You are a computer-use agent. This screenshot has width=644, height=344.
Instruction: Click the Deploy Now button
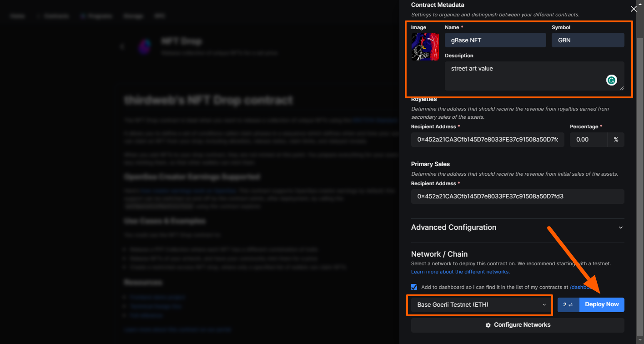pyautogui.click(x=602, y=305)
